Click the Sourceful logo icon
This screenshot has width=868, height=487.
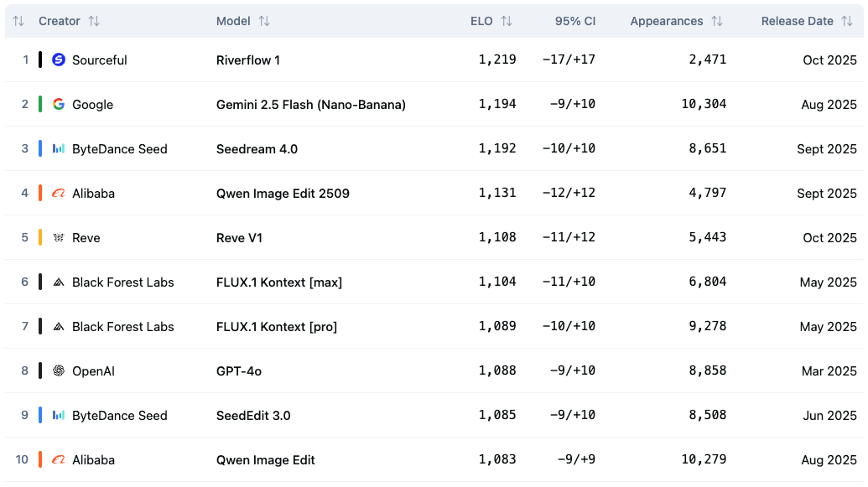coord(59,60)
